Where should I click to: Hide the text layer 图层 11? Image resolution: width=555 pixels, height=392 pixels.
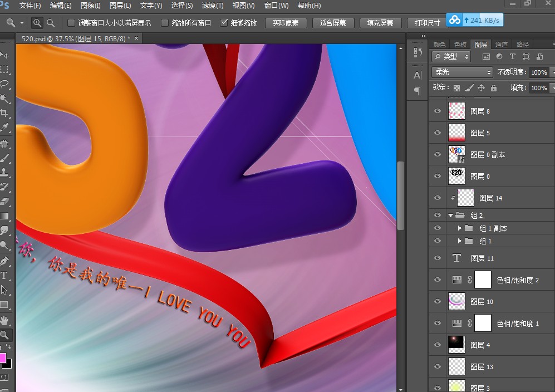[438, 258]
